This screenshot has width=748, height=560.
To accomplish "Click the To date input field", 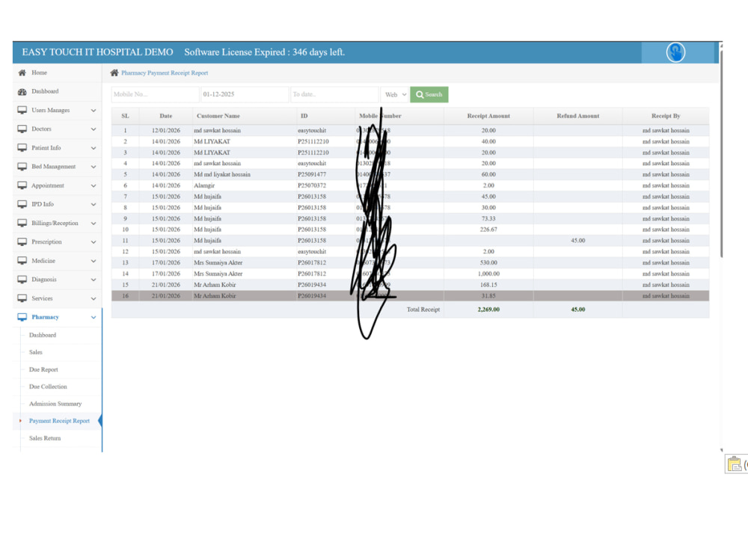I will point(334,94).
